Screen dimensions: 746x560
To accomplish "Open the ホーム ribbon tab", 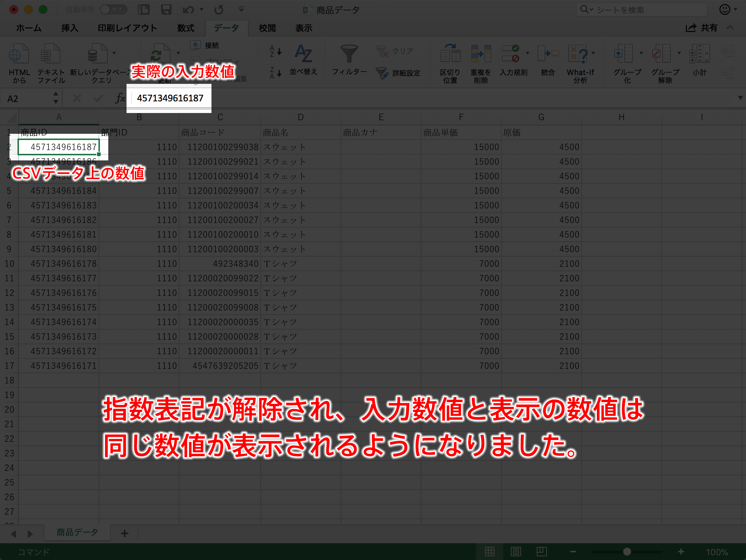I will coord(29,28).
